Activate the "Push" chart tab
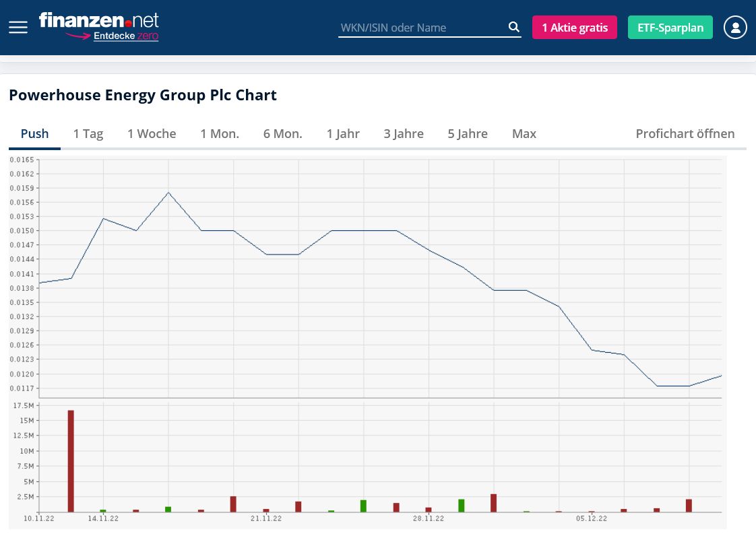756x548 pixels. point(34,133)
